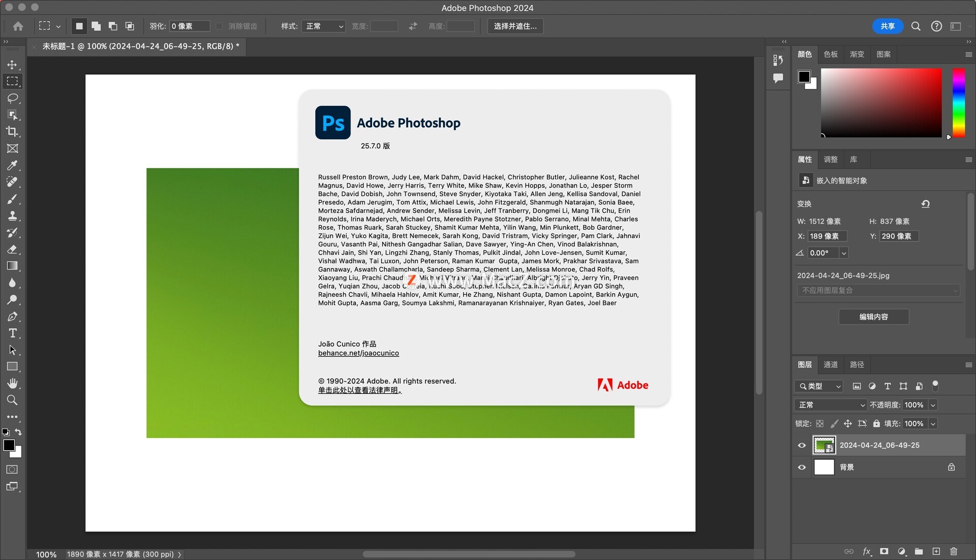The image size is (976, 560).
Task: Click the foreground color swatch in Color panel
Action: (804, 77)
